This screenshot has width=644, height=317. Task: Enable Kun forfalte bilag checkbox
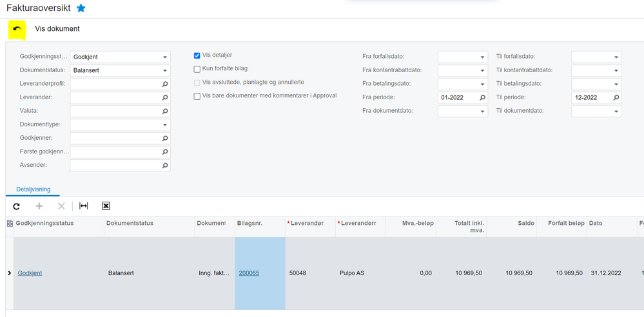pyautogui.click(x=197, y=69)
